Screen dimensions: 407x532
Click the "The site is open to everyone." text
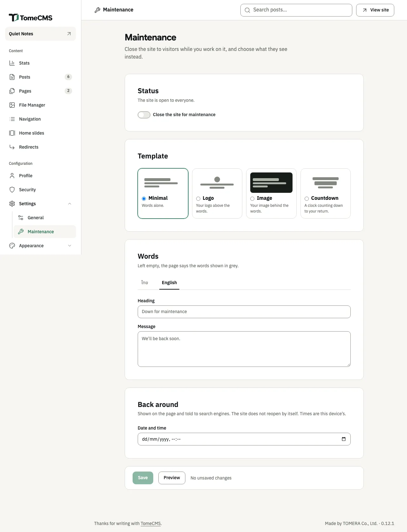coord(166,100)
